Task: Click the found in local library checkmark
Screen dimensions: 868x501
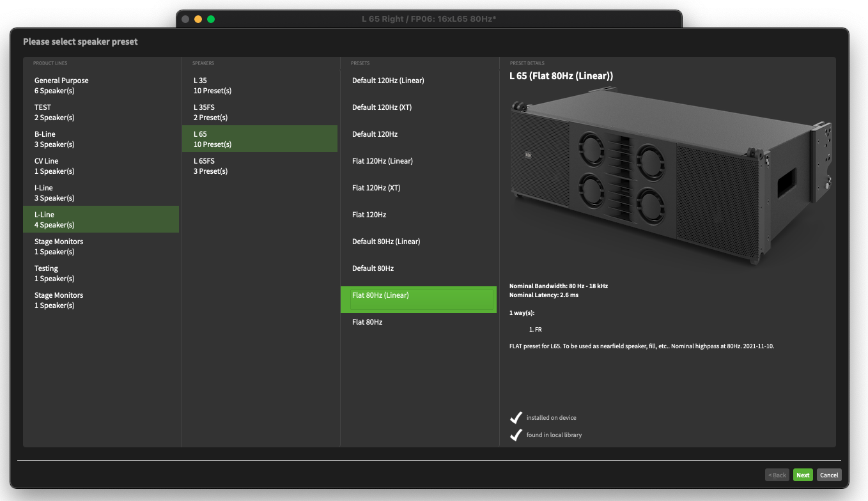Action: coord(516,435)
